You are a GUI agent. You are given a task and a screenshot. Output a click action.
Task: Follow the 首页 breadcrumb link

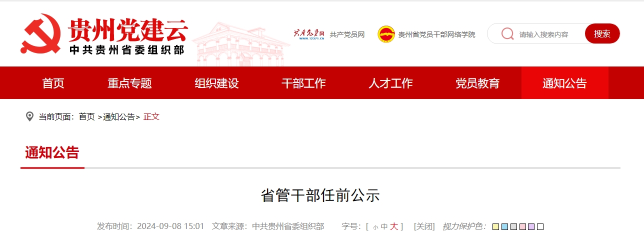[x=86, y=116]
